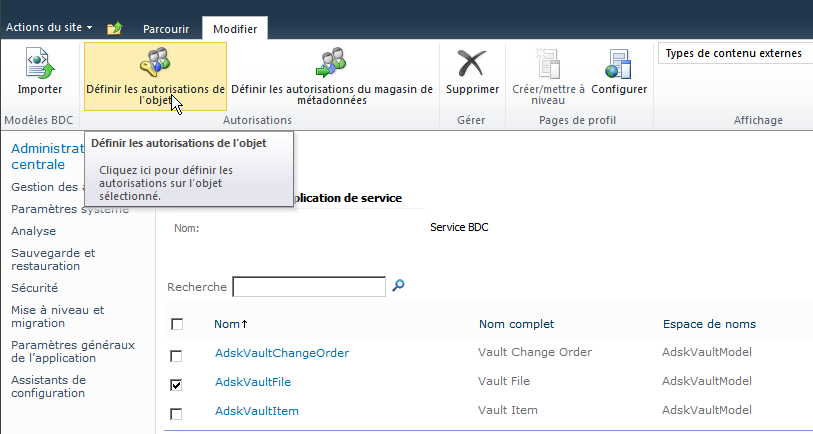Click the search magnifier icon
This screenshot has height=434, width=813.
398,286
